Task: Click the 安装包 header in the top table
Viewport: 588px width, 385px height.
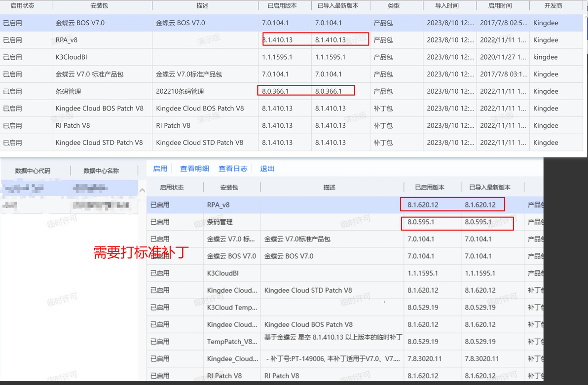Action: coord(99,5)
